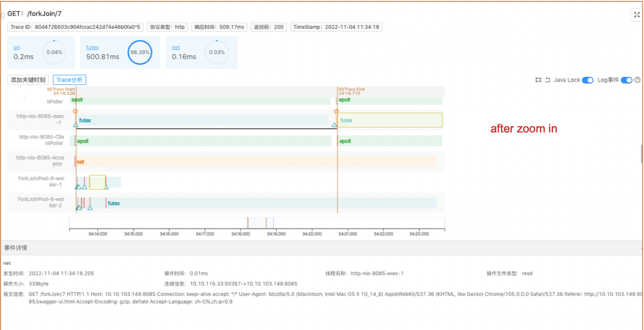Click the Trace分析 button
This screenshot has width=644, height=330.
[x=69, y=80]
